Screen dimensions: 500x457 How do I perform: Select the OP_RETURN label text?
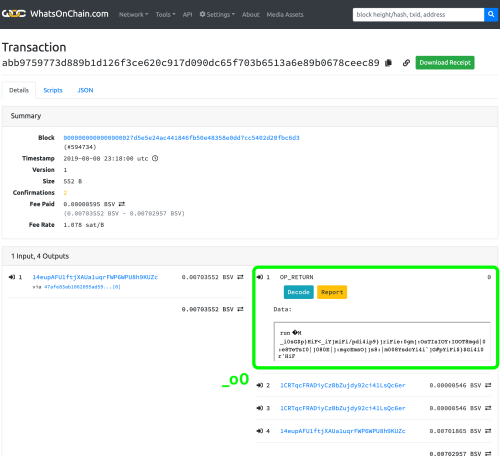pyautogui.click(x=296, y=277)
